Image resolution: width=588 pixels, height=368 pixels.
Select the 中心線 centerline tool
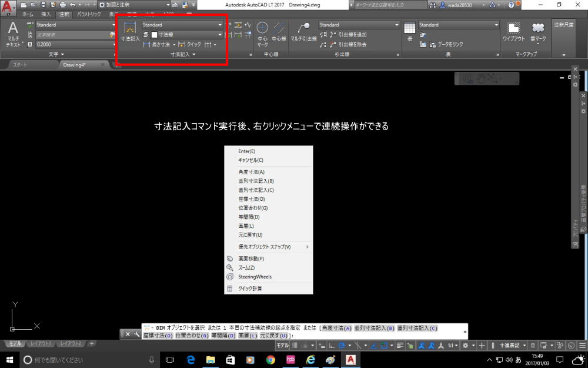click(279, 32)
